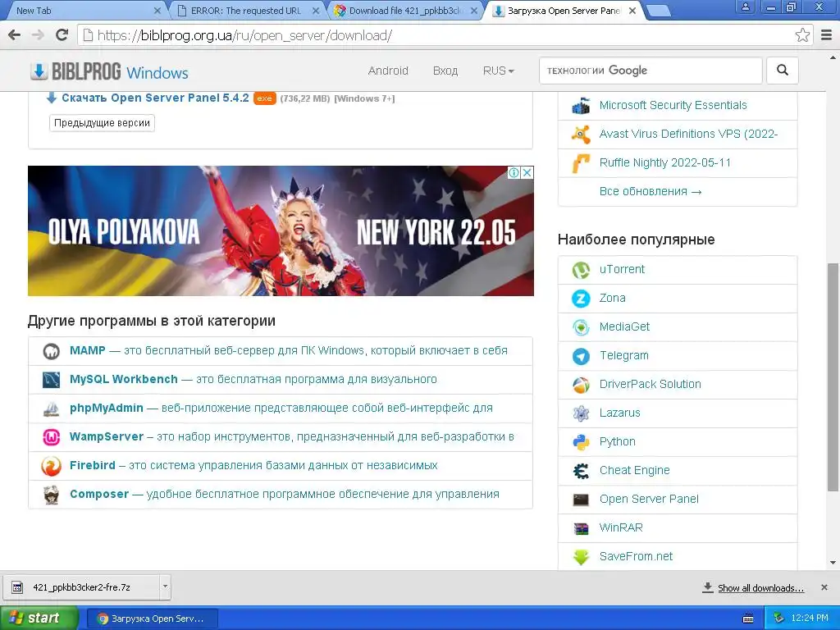Image resolution: width=840 pixels, height=630 pixels.
Task: Click the Cheat Engine icon
Action: click(x=581, y=471)
